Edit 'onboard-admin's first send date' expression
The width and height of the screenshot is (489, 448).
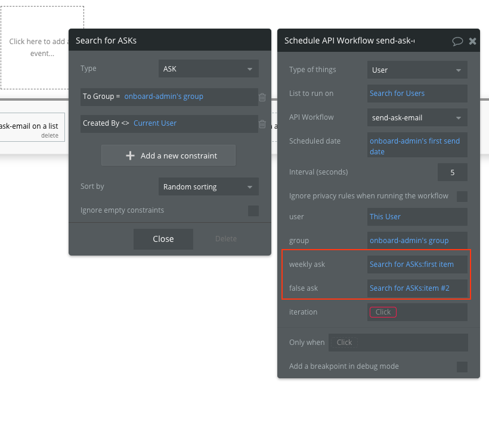point(417,146)
